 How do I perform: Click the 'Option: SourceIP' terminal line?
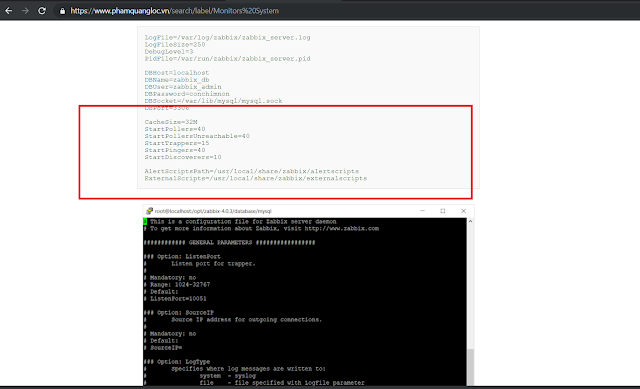[179, 313]
